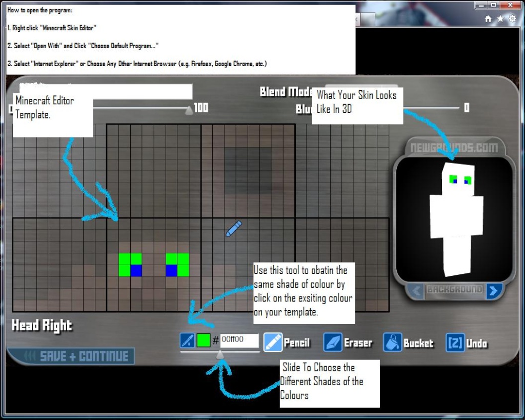The width and height of the screenshot is (525, 420).
Task: Maximize the browser window
Action: coord(494,6)
